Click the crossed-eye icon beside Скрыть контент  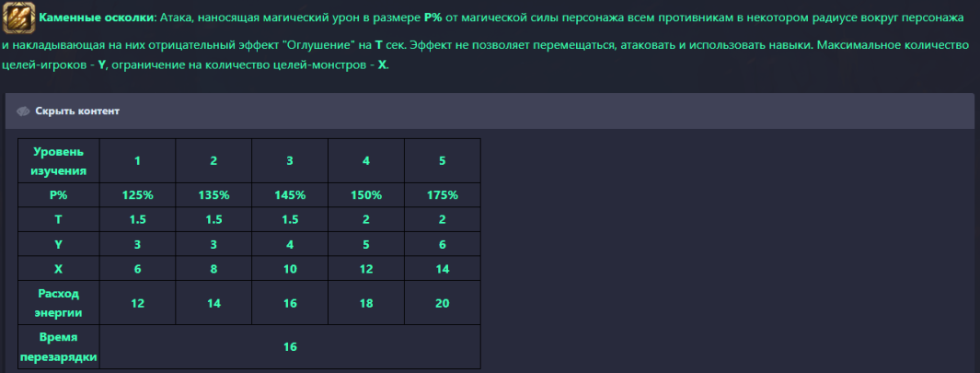(x=23, y=111)
